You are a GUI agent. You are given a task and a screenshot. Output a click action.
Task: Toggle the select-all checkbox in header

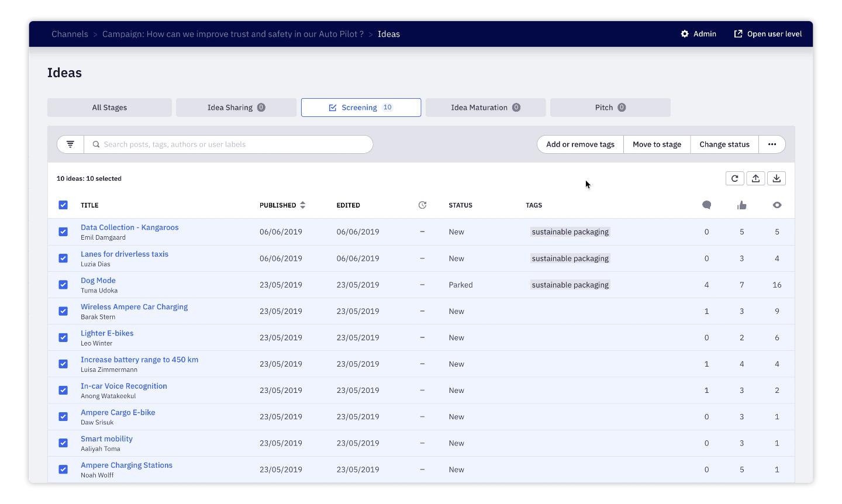(x=63, y=205)
